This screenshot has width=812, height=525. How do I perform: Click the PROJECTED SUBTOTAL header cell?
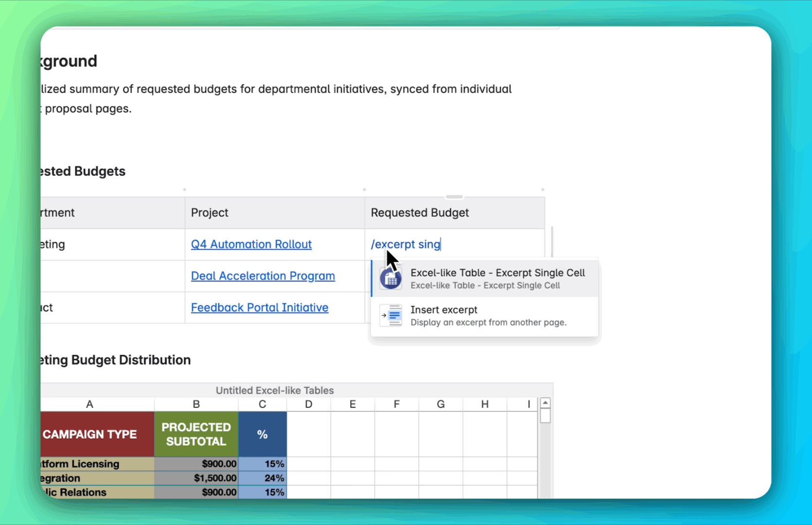pos(195,434)
